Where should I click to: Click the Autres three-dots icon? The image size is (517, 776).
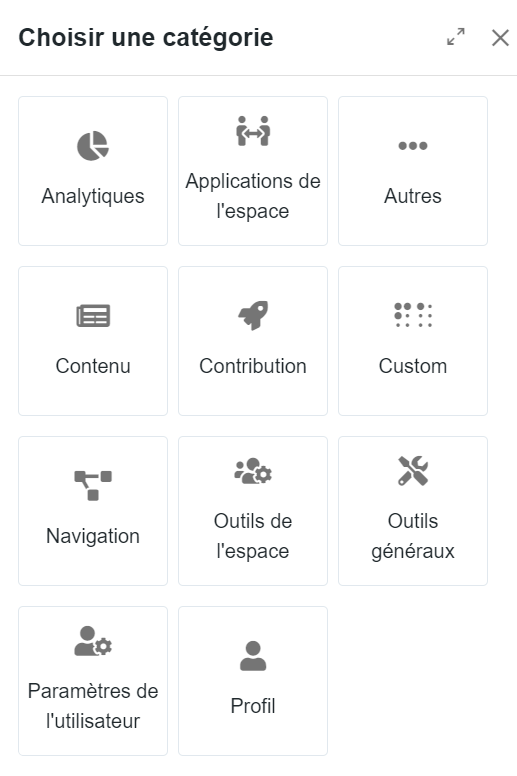pos(413,146)
